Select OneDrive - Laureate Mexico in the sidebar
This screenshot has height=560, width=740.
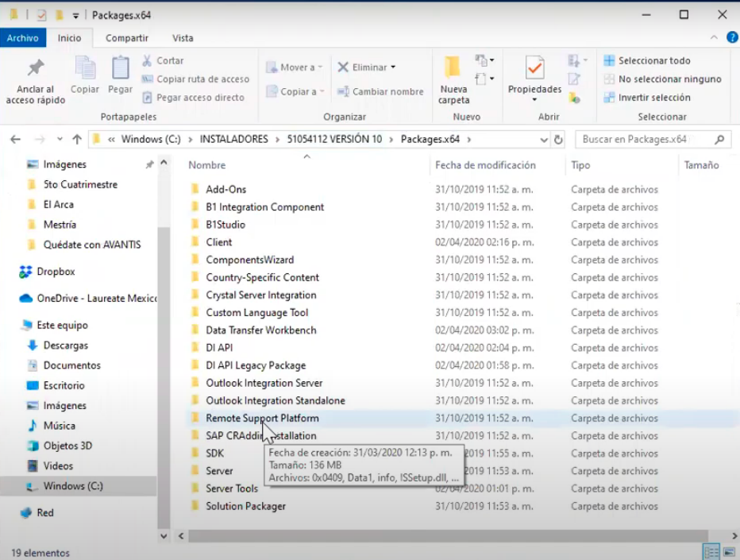click(x=88, y=299)
